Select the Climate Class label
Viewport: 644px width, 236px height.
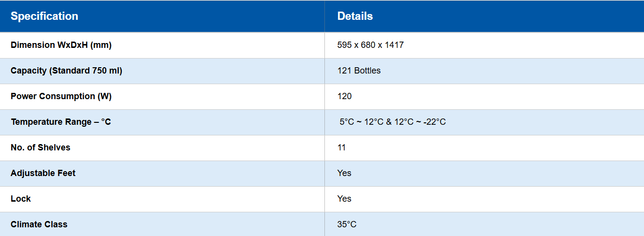click(x=39, y=224)
